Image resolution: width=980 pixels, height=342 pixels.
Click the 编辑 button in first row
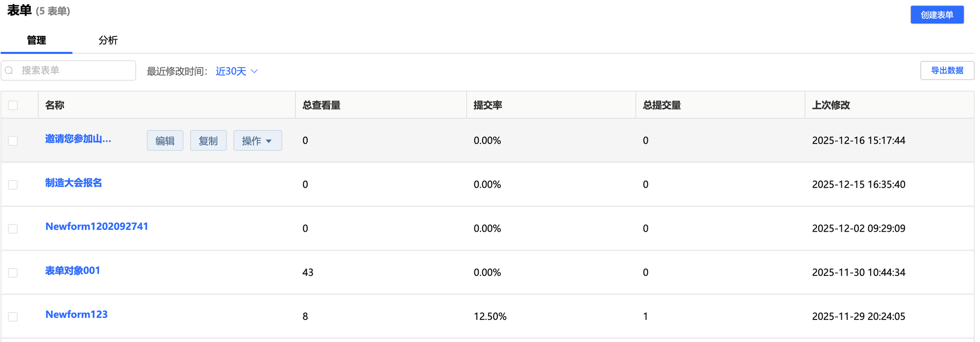coord(165,141)
